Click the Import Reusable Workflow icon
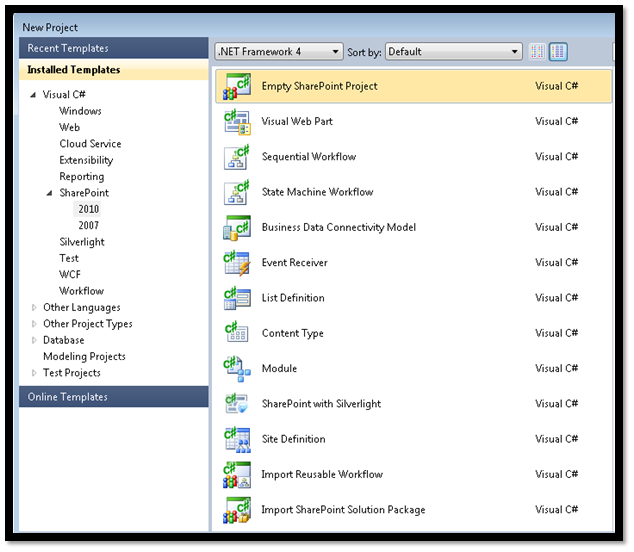 coord(237,475)
